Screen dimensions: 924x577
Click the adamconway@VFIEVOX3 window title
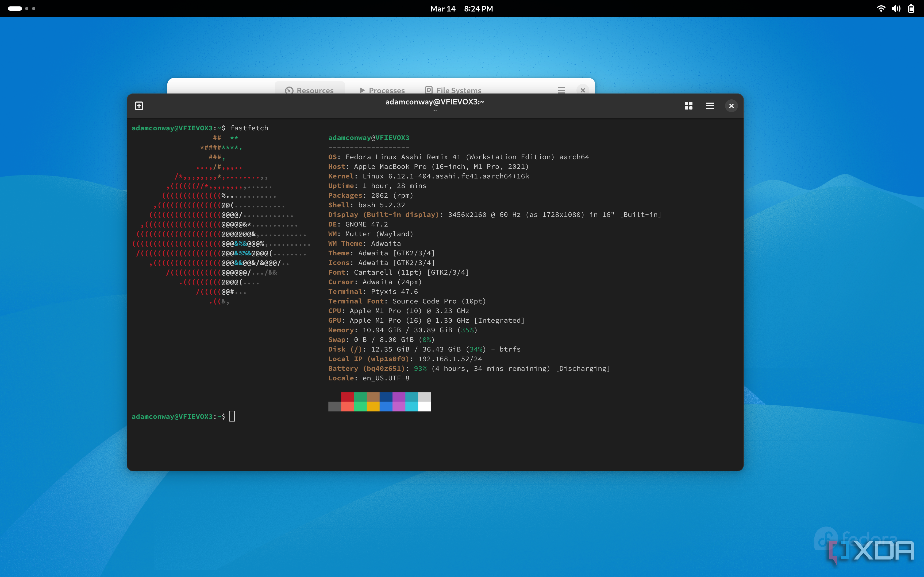(x=435, y=102)
